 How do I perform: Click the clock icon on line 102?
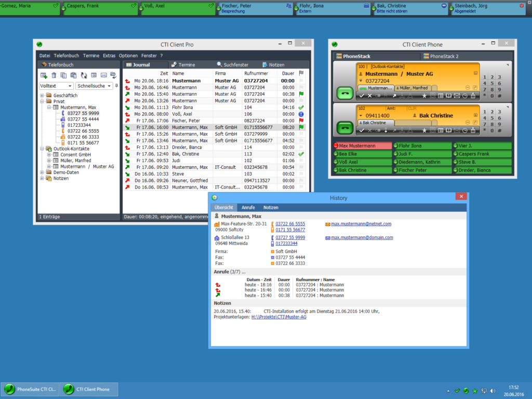coord(465,131)
